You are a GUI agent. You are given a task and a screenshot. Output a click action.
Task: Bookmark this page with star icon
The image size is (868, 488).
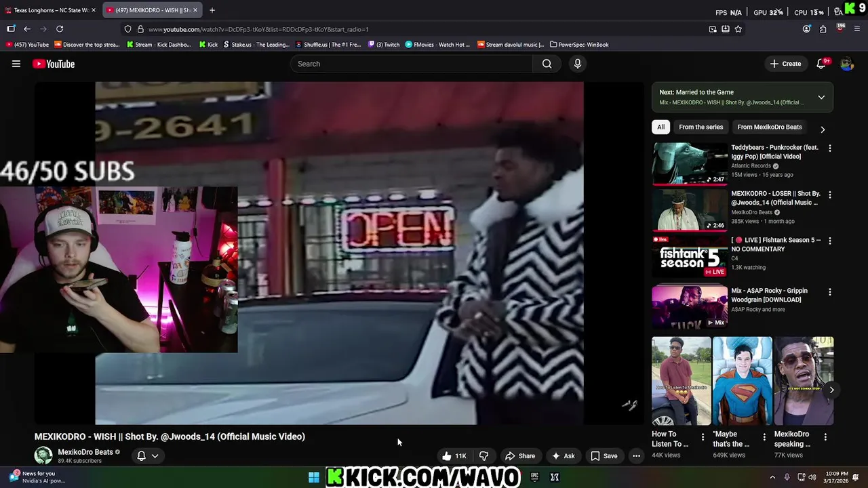point(738,29)
